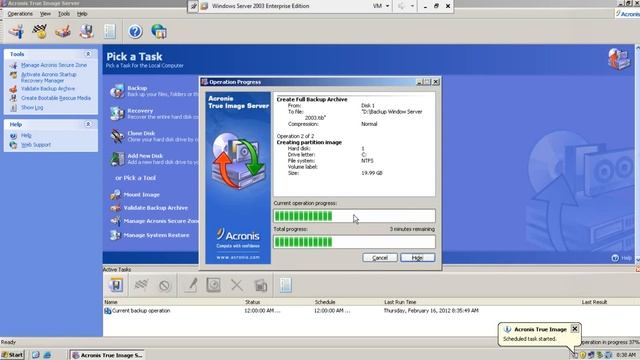Open Web Support link

point(36,145)
